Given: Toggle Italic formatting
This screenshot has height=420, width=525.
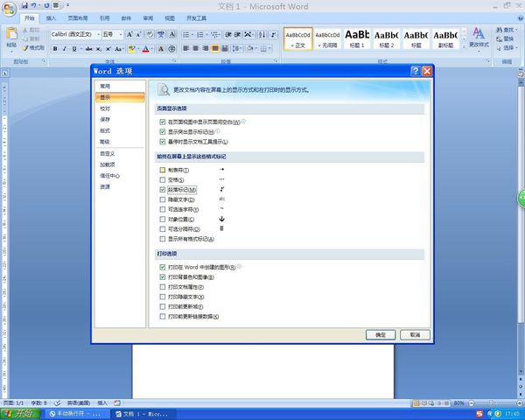Looking at the screenshot, I should (65, 49).
